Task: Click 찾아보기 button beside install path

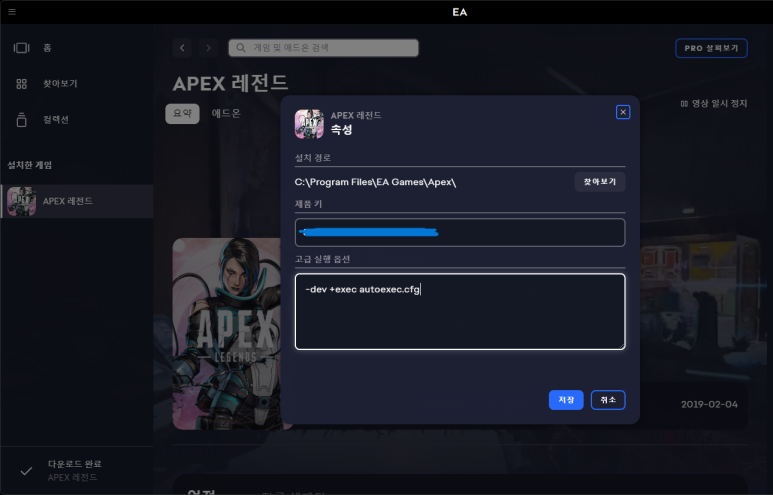Action: (599, 182)
